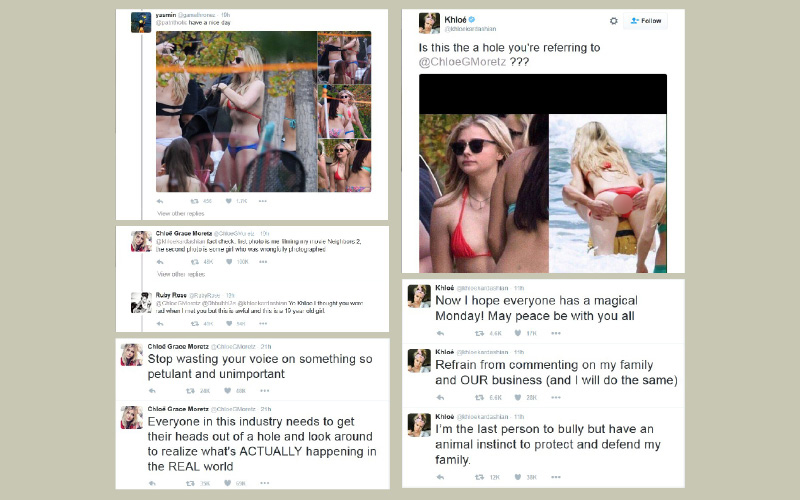Open more options on yasmin's tweet
The width and height of the screenshot is (800, 500).
[263, 201]
